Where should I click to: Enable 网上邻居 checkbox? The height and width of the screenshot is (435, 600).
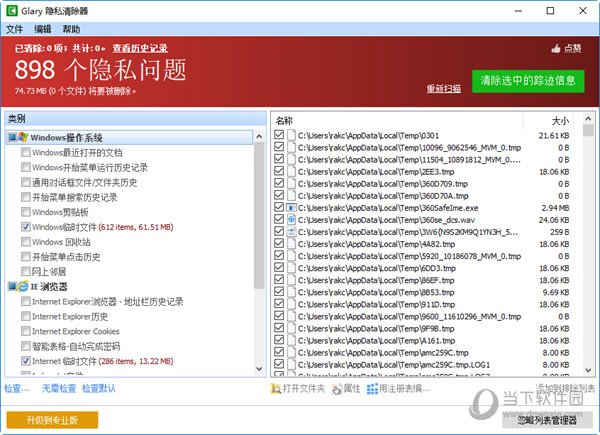click(x=26, y=272)
